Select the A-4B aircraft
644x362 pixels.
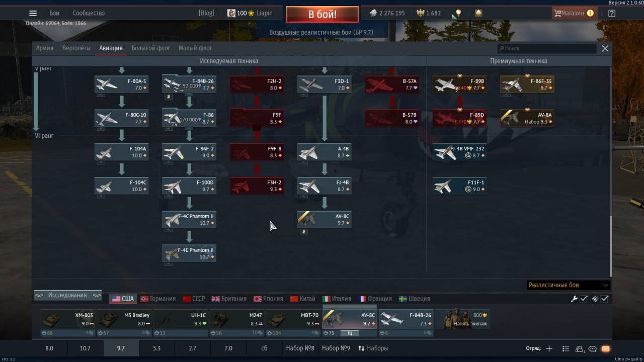325,152
